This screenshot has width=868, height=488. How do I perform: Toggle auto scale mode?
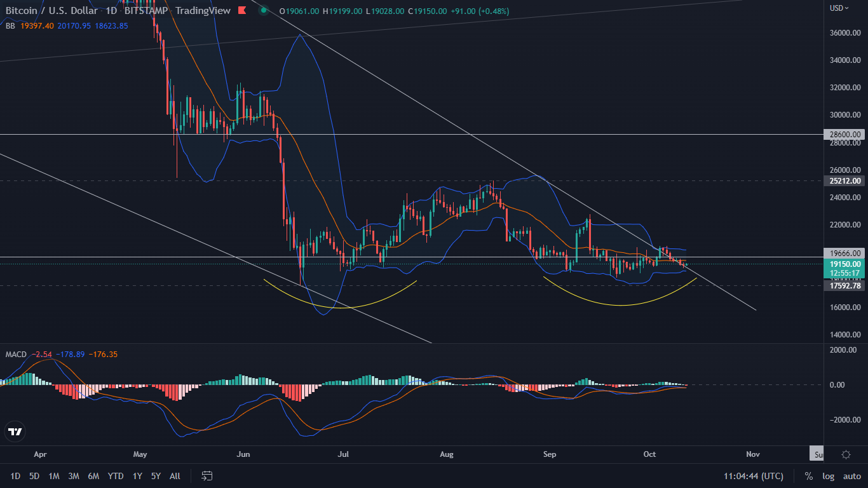point(851,476)
